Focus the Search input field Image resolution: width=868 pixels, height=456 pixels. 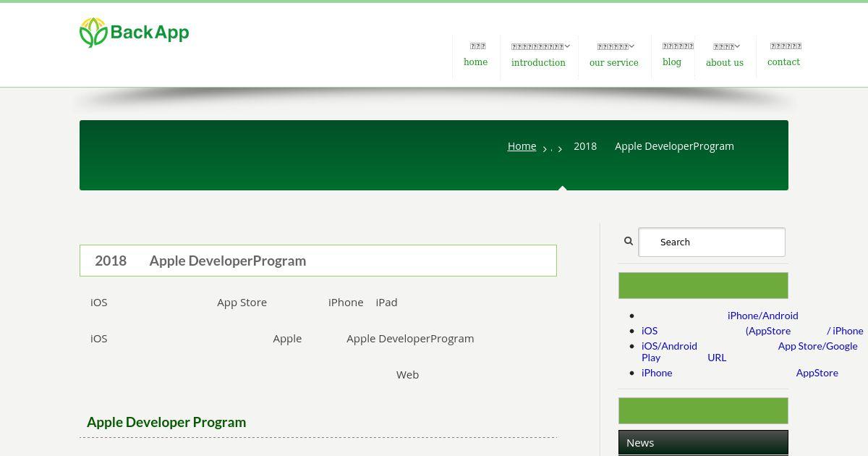(712, 242)
